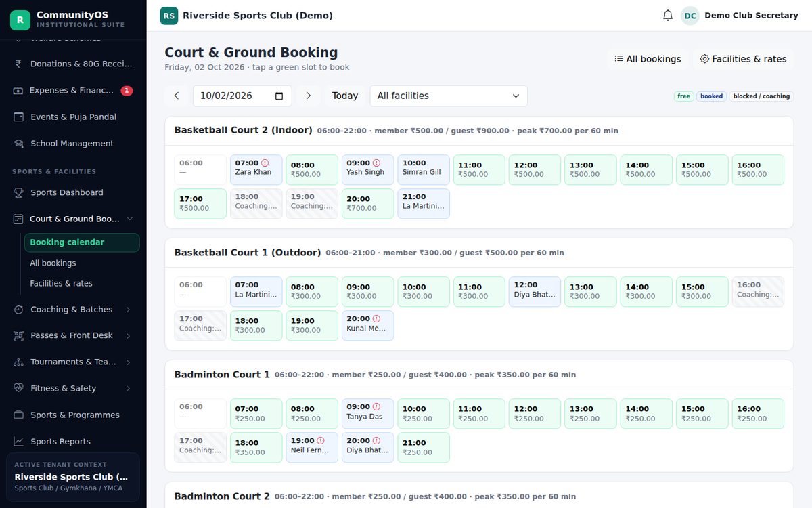Image resolution: width=812 pixels, height=508 pixels.
Task: Open Sports Dashboard menu item
Action: pyautogui.click(x=73, y=192)
